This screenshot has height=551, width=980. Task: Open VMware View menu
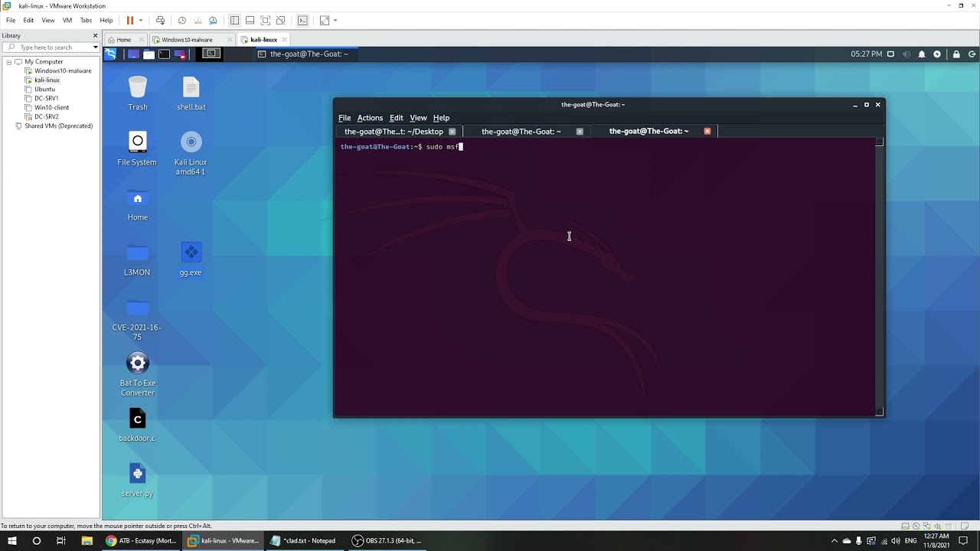[48, 21]
